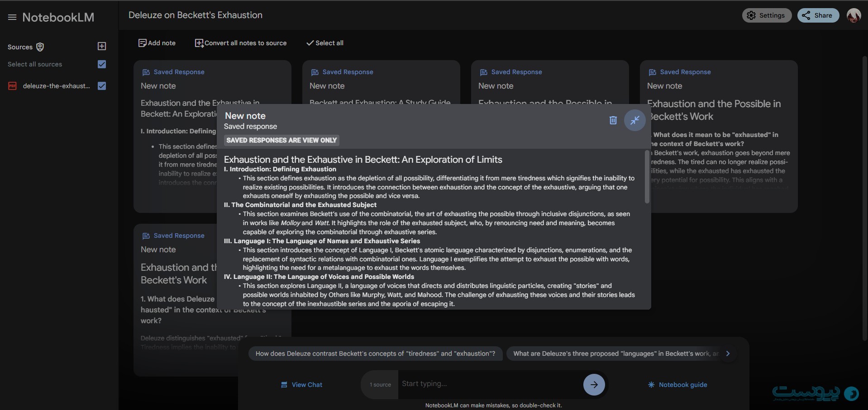Toggle the Select all sources checkbox
The width and height of the screenshot is (868, 410).
[x=102, y=64]
